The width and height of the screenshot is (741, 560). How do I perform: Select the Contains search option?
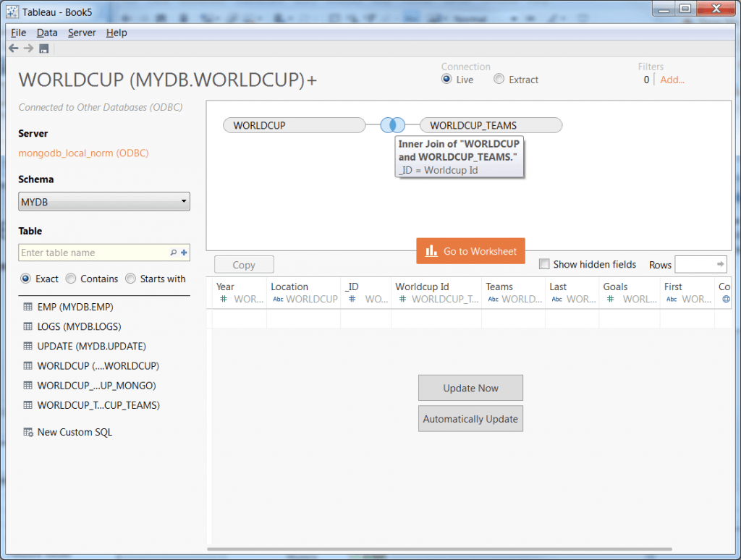click(71, 279)
